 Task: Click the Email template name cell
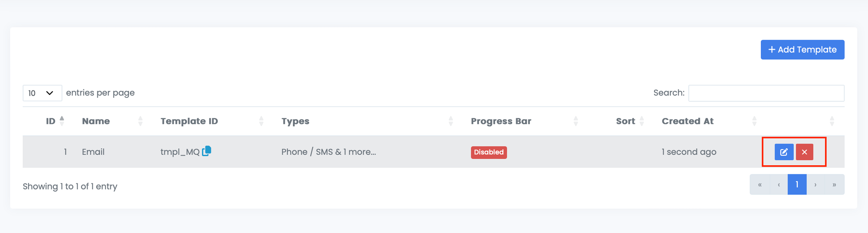pyautogui.click(x=93, y=152)
